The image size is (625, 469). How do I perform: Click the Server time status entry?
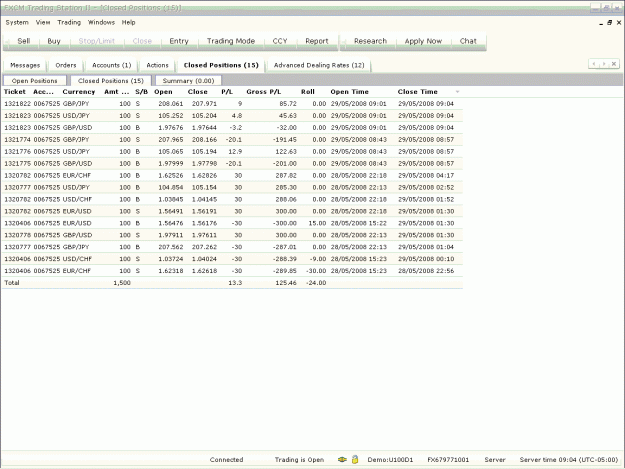[569, 460]
